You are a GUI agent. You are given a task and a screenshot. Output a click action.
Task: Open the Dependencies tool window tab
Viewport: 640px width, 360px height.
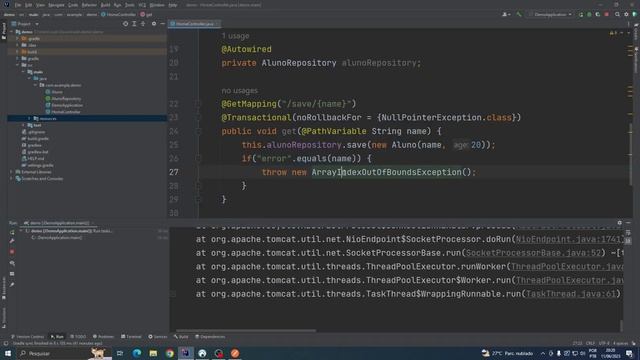point(210,337)
